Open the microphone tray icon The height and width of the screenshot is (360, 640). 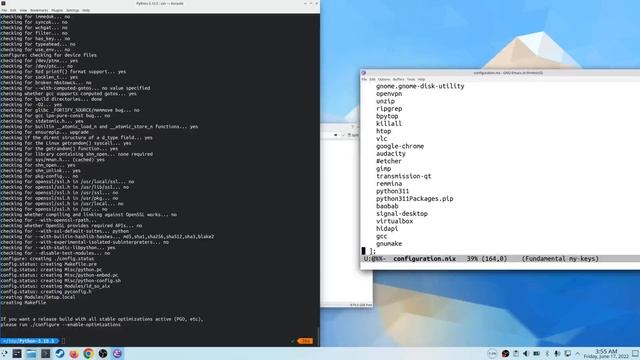(x=557, y=353)
